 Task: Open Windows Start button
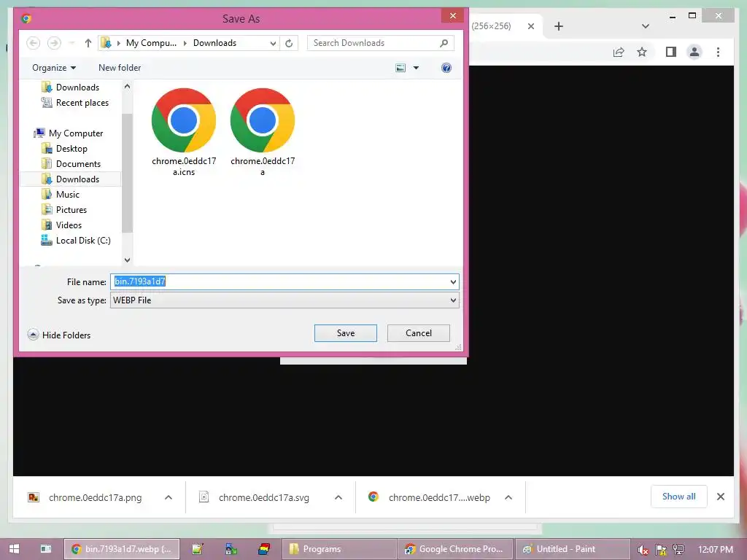pyautogui.click(x=15, y=549)
